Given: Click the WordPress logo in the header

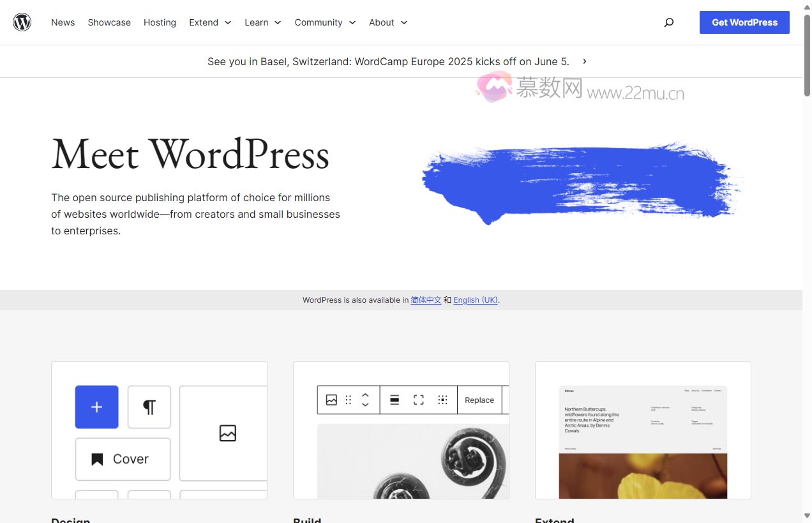Looking at the screenshot, I should pos(22,22).
